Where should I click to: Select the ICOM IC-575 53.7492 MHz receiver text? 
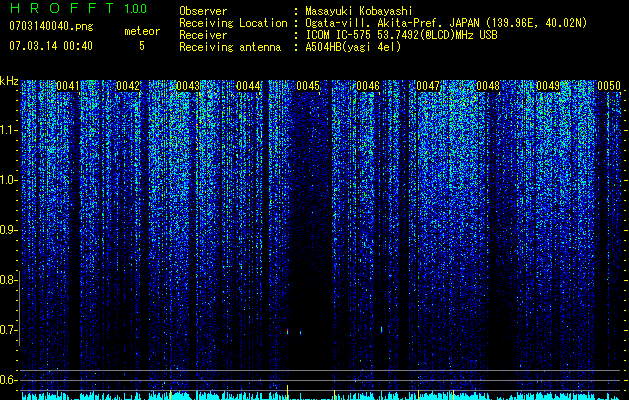[401, 35]
